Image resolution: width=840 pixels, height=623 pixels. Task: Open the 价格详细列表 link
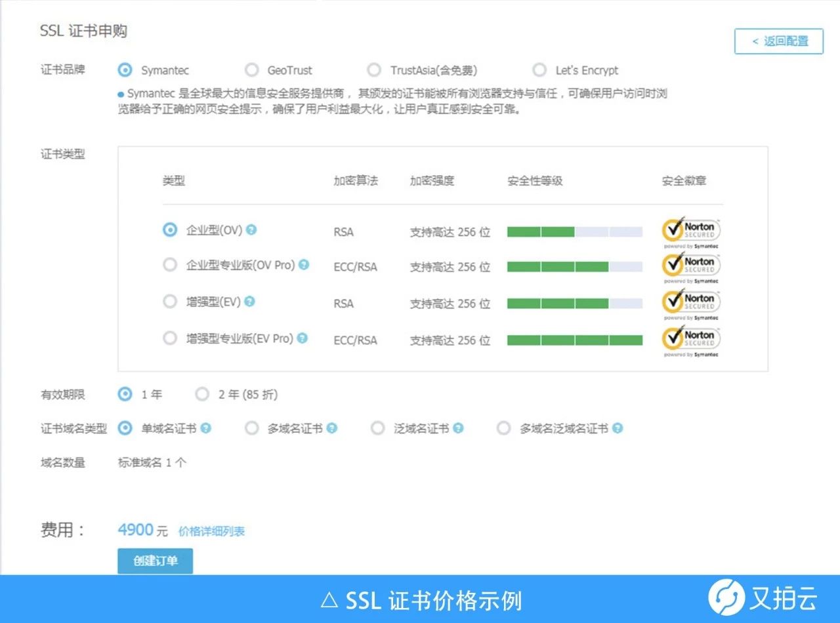pyautogui.click(x=211, y=531)
